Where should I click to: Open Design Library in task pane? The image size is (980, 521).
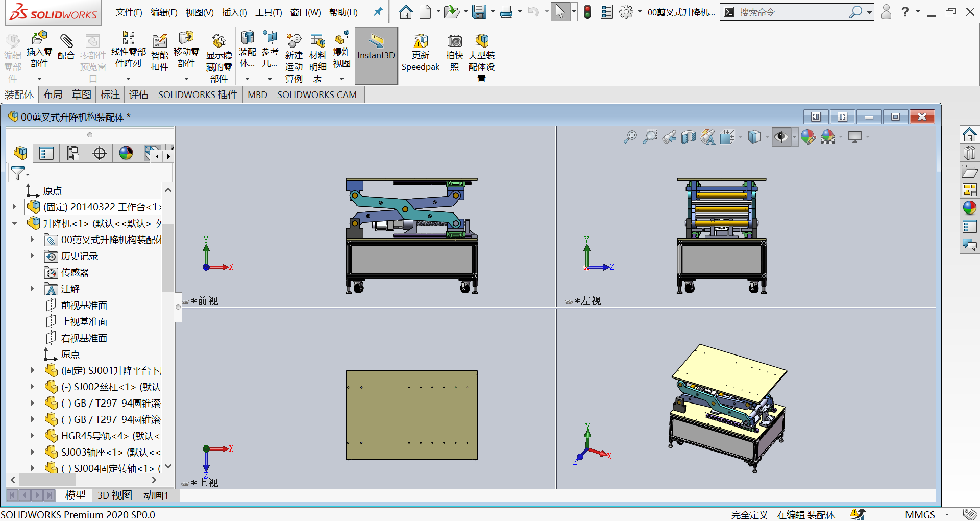pos(970,153)
